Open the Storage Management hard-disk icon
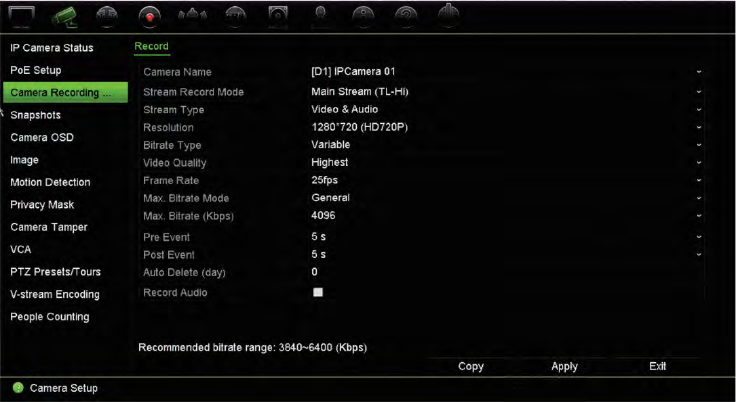The width and height of the screenshot is (736, 402). click(x=278, y=17)
